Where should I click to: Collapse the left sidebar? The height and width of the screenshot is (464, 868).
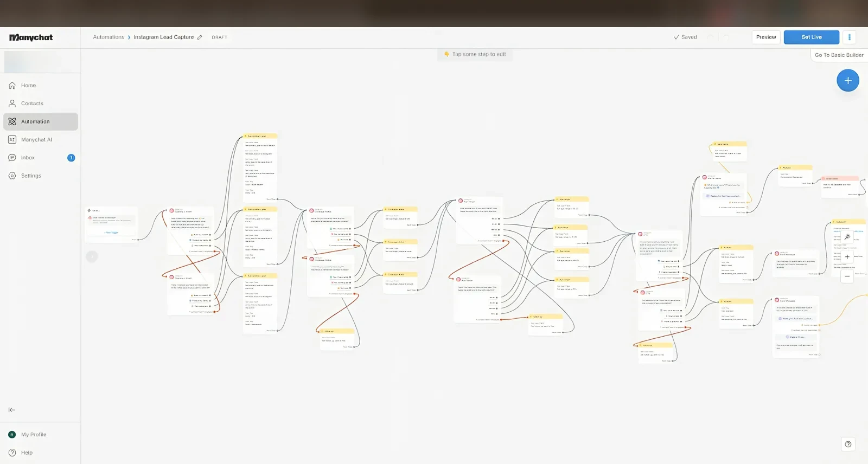12,410
